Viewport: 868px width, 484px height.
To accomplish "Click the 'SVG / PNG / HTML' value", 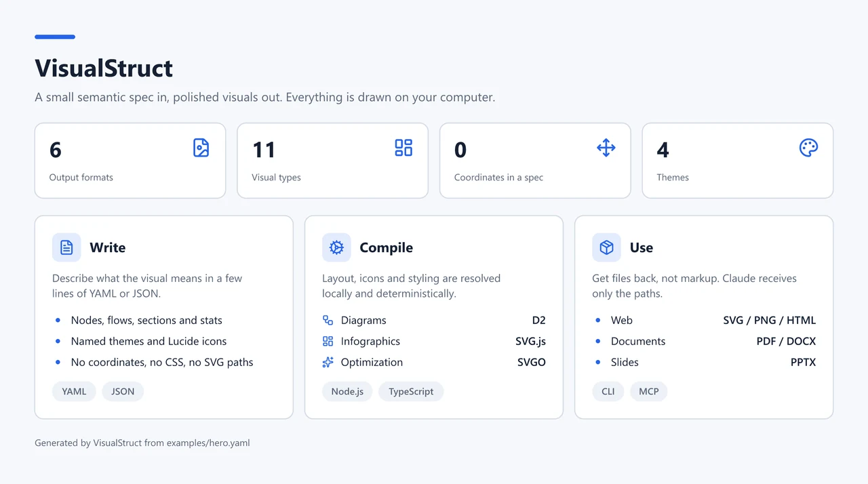I will [x=770, y=321].
